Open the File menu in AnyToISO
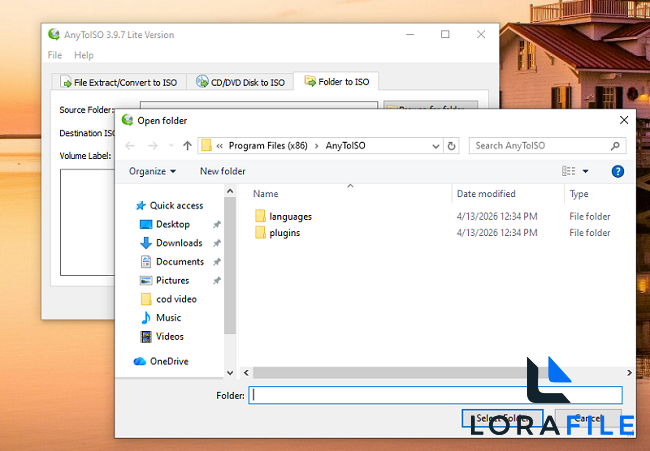The width and height of the screenshot is (650, 451). [x=55, y=55]
